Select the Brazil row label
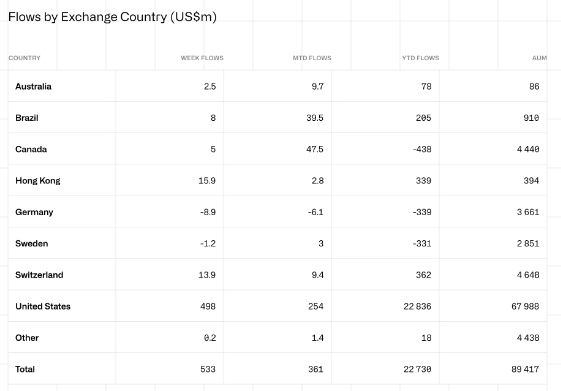This screenshot has height=391, width=561. (27, 118)
